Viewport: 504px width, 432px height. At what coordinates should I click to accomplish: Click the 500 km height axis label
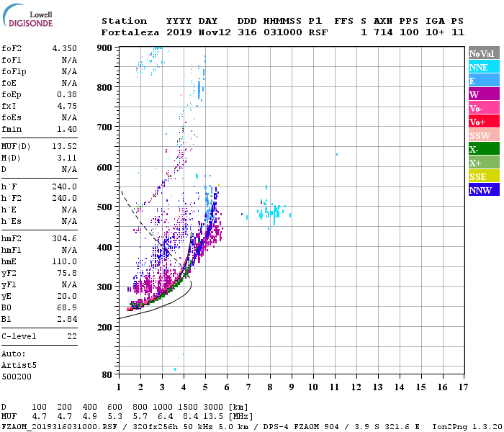coord(104,207)
